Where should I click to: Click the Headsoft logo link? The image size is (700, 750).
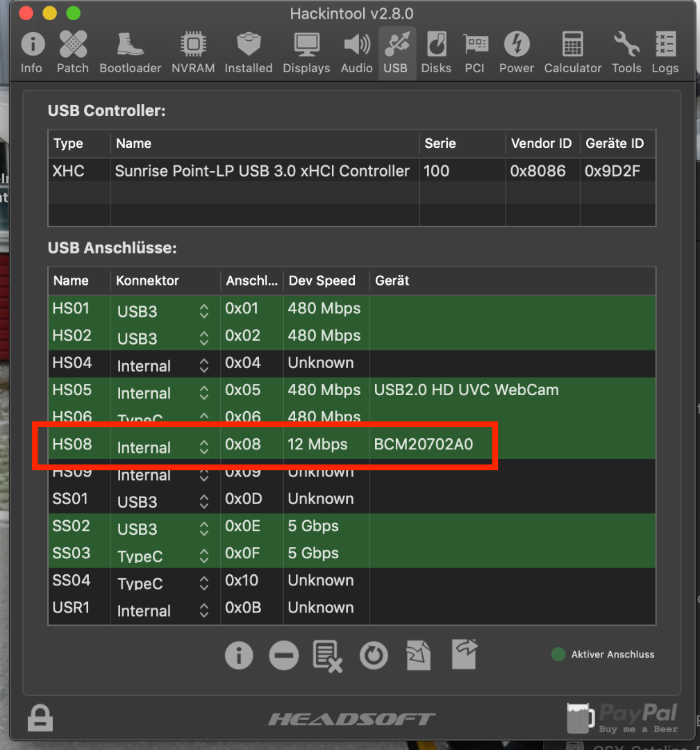(x=351, y=719)
